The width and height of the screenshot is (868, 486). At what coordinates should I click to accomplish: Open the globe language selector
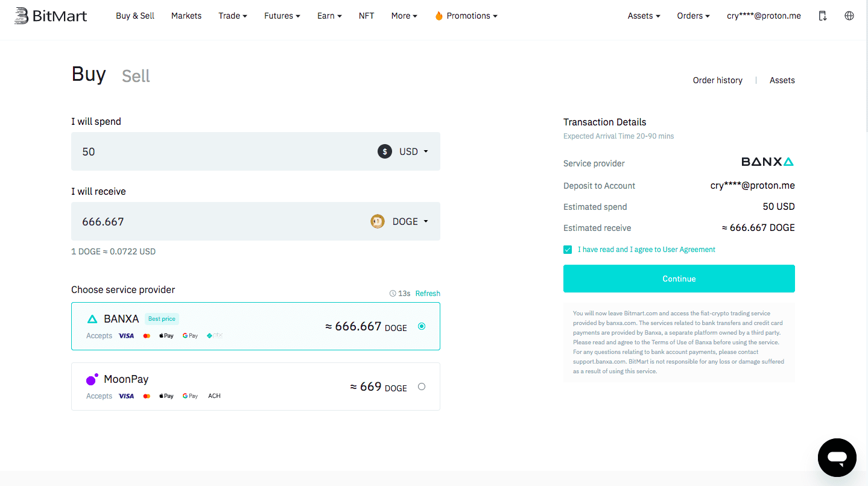coord(849,16)
